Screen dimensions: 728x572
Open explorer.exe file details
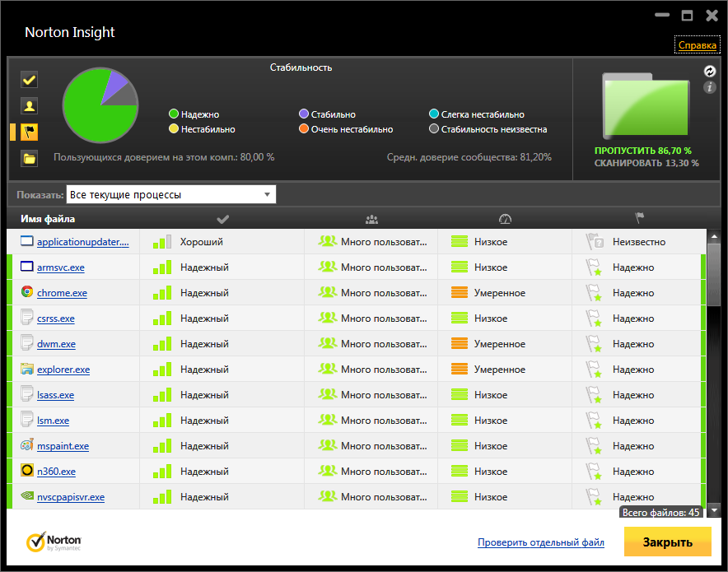point(63,370)
